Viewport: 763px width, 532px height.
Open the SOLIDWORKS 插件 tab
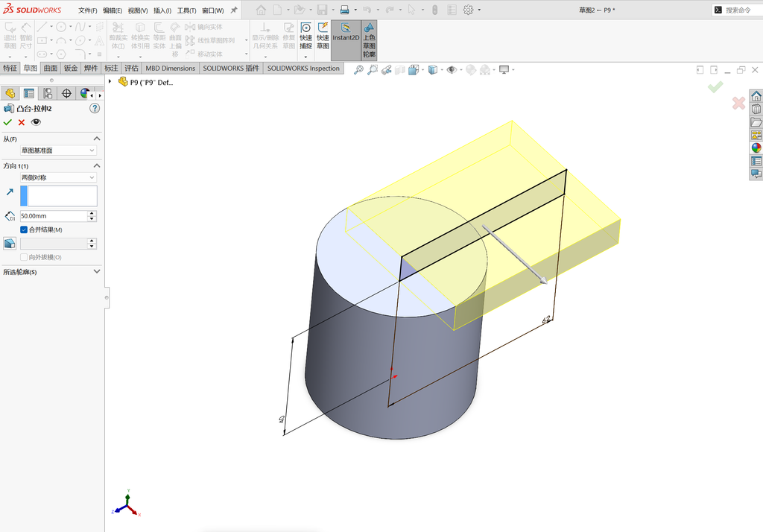[231, 68]
